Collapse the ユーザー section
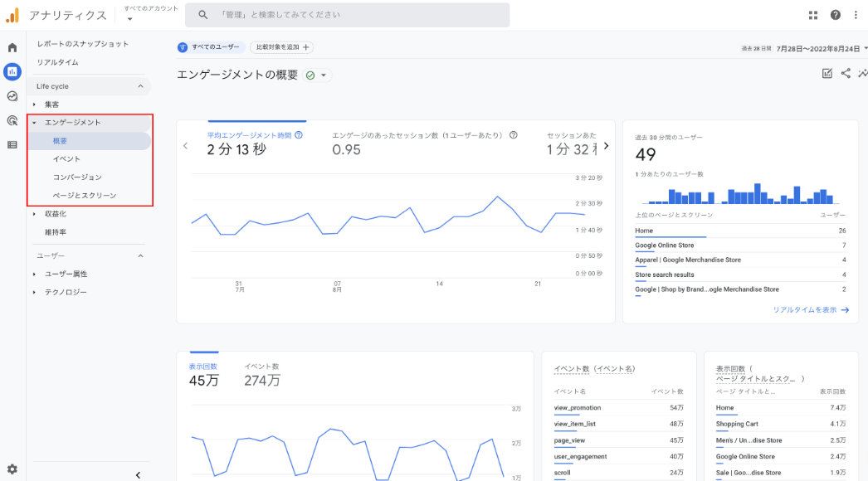868x481 pixels. 140,255
